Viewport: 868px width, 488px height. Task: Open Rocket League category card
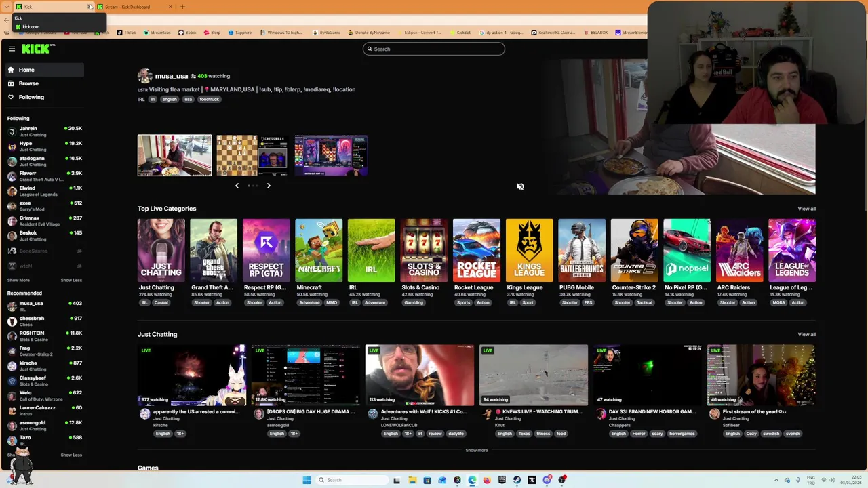476,250
